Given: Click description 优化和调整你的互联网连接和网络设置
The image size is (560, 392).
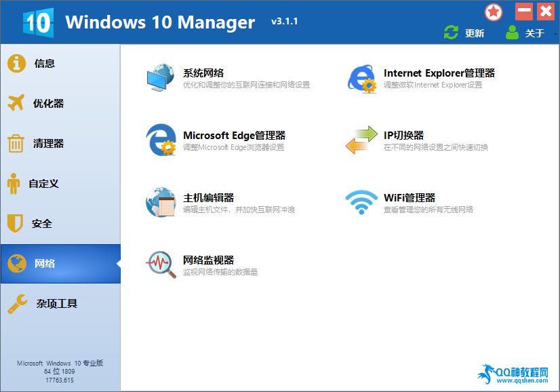Looking at the screenshot, I should pos(246,85).
